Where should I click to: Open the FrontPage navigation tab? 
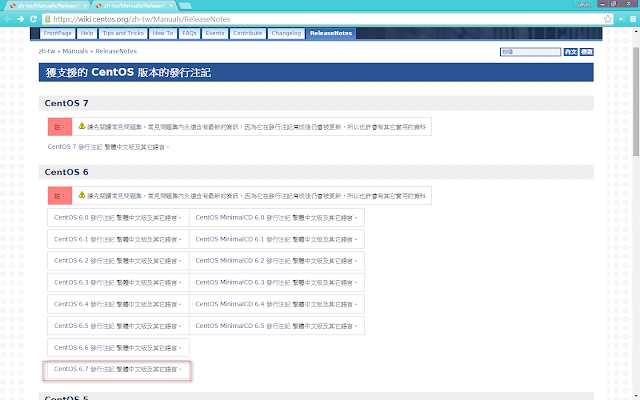(x=58, y=33)
